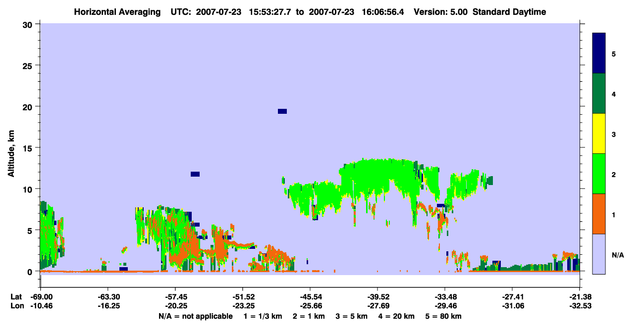Click longitude value '-25.66'
Screen dimensions: 644x330
(x=310, y=306)
